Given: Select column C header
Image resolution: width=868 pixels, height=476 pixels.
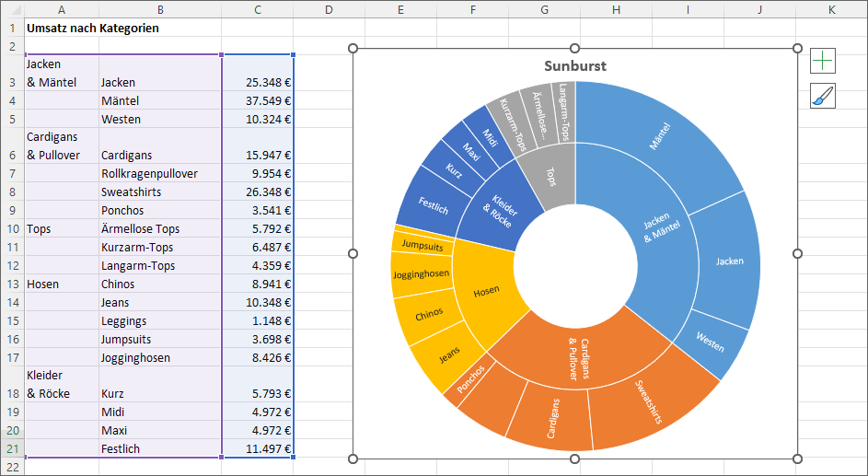Looking at the screenshot, I should 257,9.
